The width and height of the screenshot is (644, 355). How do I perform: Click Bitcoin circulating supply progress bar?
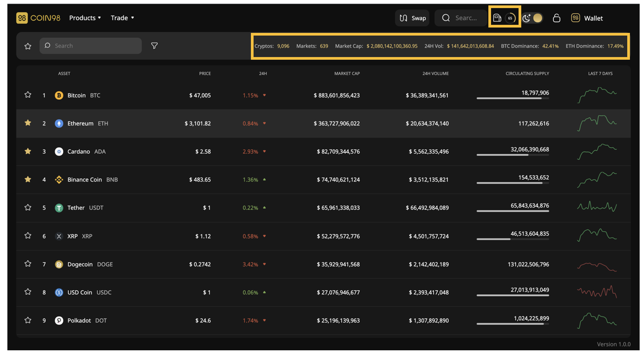[513, 98]
